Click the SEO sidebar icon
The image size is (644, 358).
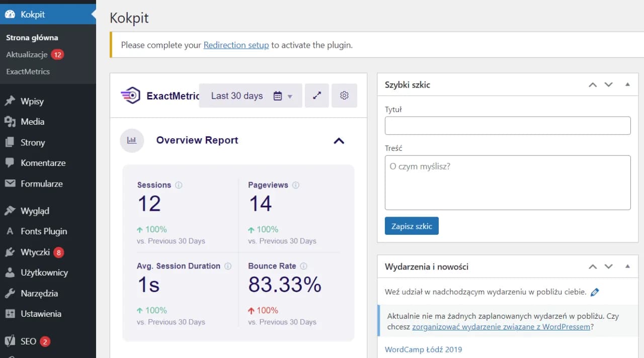[x=10, y=341]
